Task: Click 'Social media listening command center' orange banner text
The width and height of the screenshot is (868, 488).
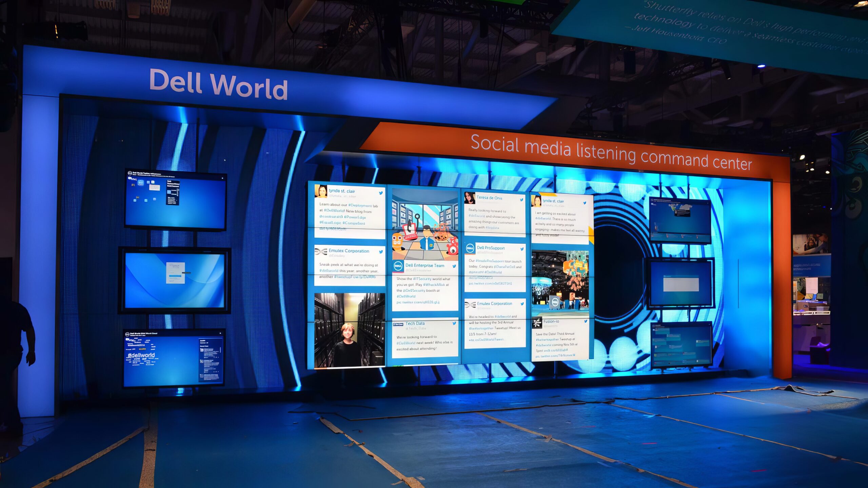Action: pos(611,152)
